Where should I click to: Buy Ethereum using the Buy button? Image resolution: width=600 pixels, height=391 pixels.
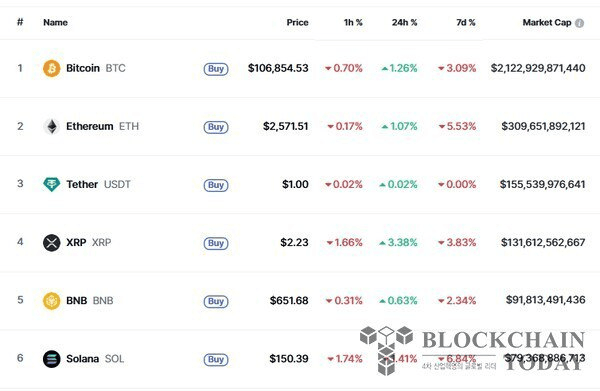[216, 127]
